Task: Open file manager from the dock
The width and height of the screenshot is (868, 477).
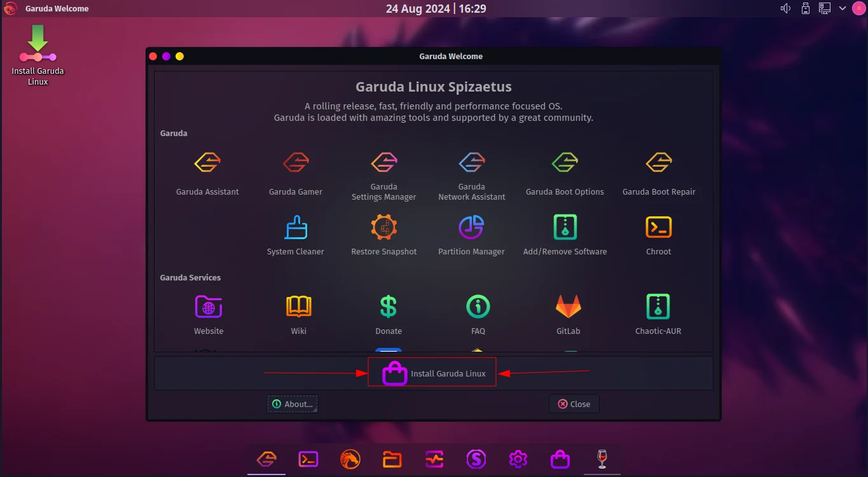Action: click(x=392, y=459)
